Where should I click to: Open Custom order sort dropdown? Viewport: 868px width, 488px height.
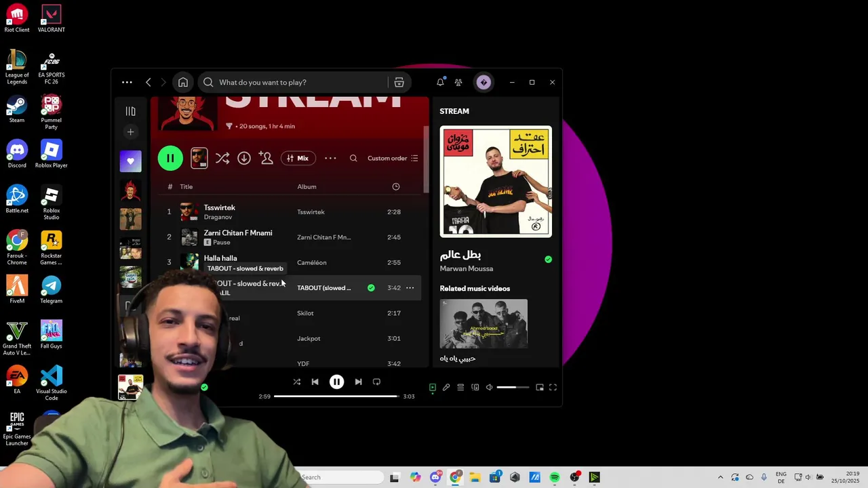(x=393, y=158)
